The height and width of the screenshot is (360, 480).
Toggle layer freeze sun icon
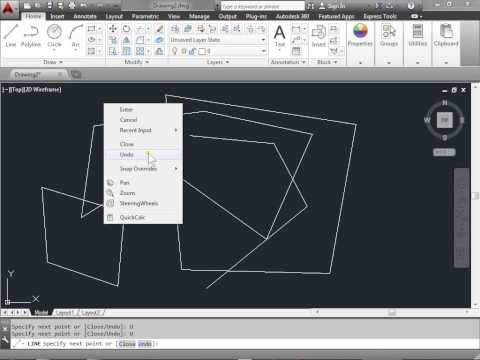[x=183, y=51]
